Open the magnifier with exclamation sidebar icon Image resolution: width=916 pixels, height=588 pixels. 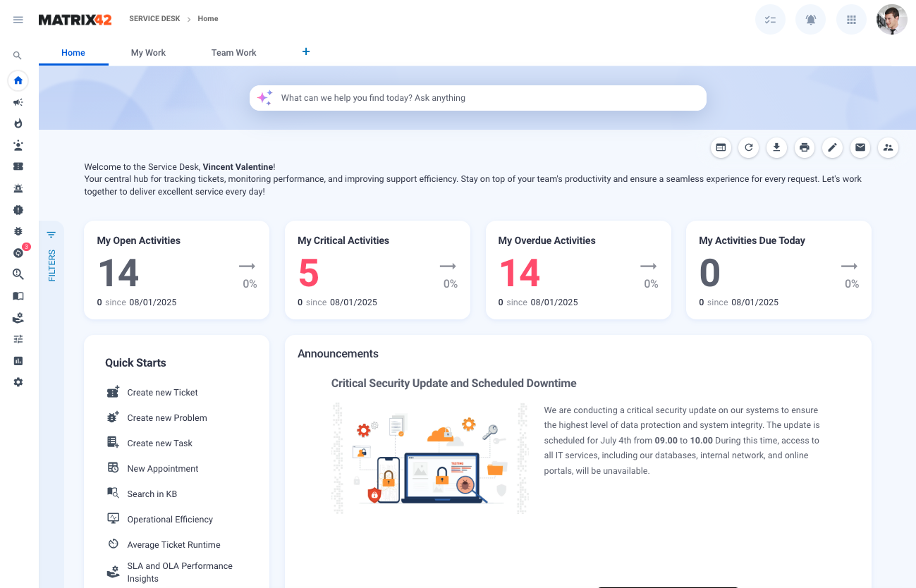18,274
